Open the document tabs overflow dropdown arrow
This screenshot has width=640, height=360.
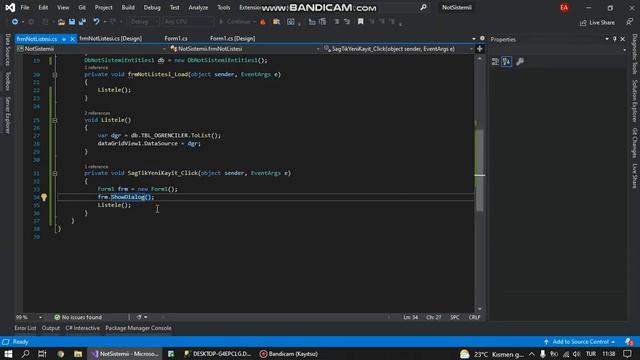click(x=474, y=39)
